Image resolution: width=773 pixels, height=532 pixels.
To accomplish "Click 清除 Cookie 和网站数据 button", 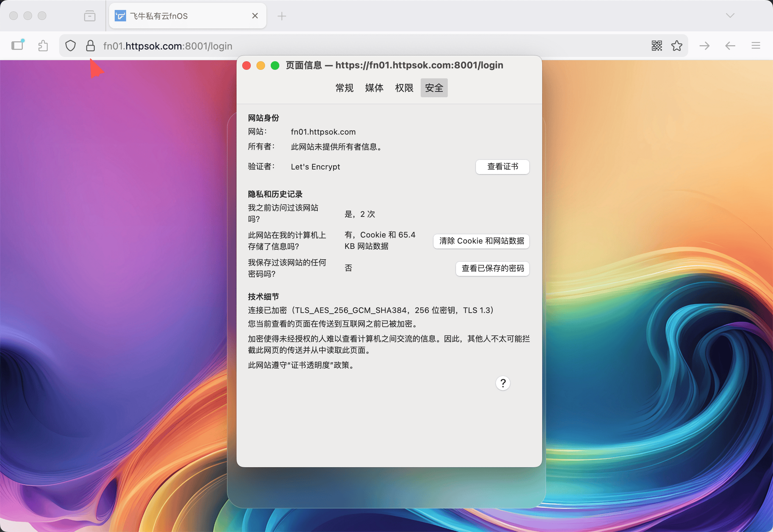I will (x=481, y=241).
